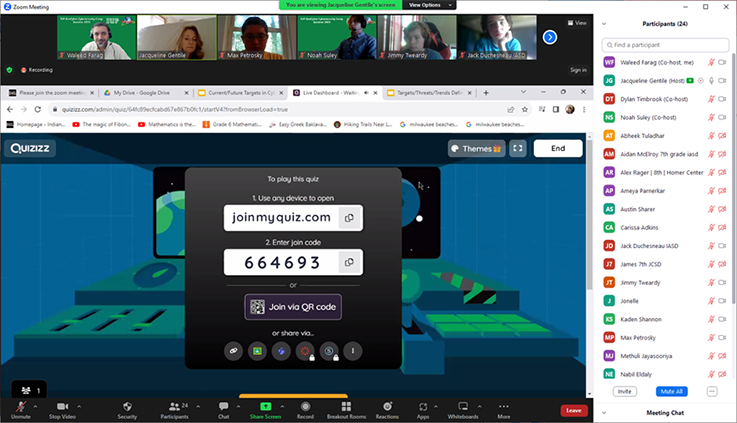This screenshot has height=423, width=737.
Task: Expand the audio options caret near Unmute
Action: pos(35,406)
